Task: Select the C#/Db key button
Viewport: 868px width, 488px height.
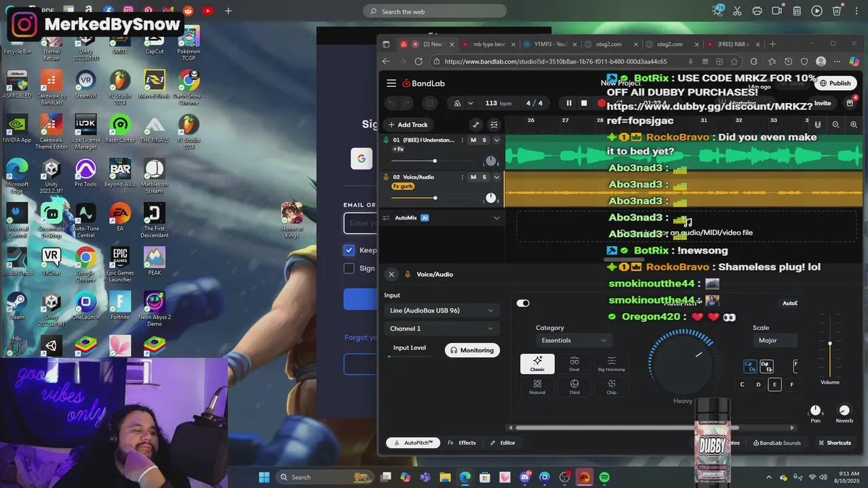Action: click(750, 366)
